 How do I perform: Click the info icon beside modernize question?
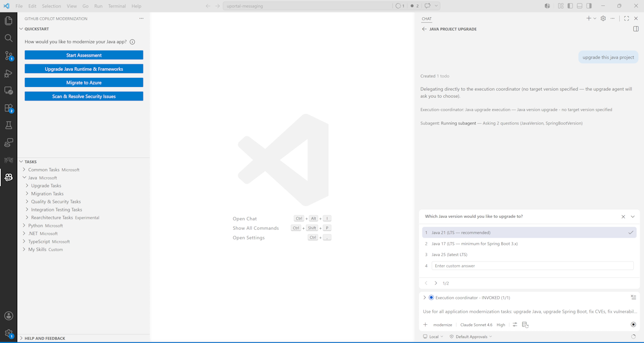(132, 42)
